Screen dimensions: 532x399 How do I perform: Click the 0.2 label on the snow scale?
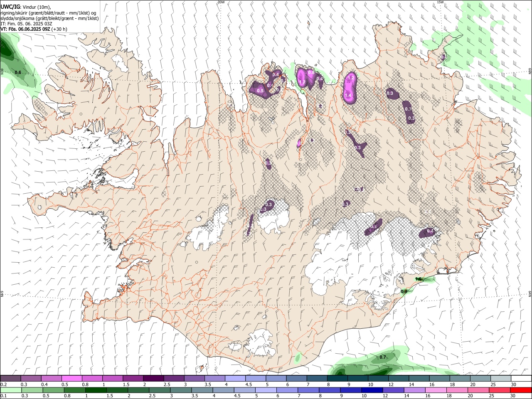[x=4, y=384]
